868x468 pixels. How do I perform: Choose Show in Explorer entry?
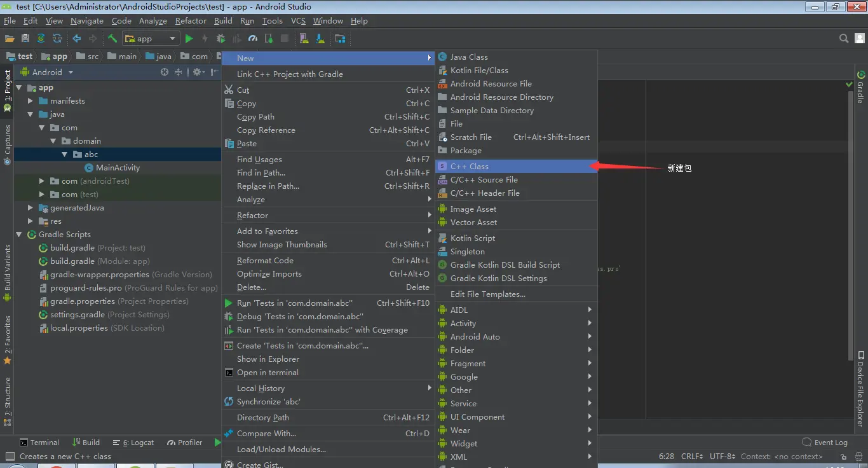point(327,359)
